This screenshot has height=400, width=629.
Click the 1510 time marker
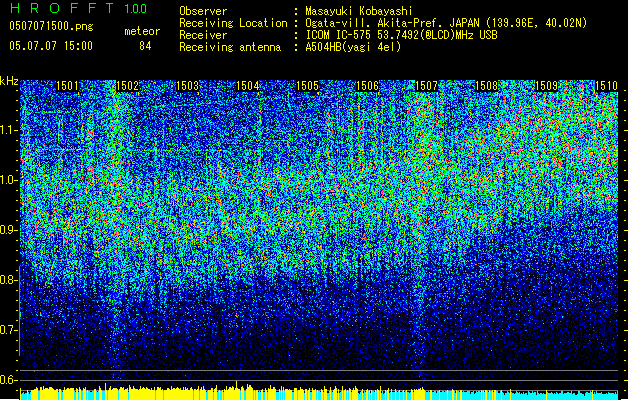coord(606,86)
